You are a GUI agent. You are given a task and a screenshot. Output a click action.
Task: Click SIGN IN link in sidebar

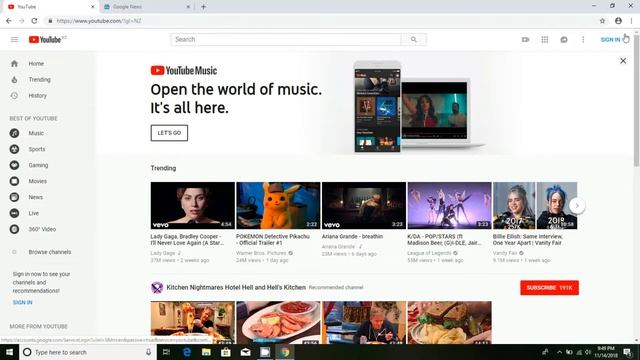(x=22, y=302)
